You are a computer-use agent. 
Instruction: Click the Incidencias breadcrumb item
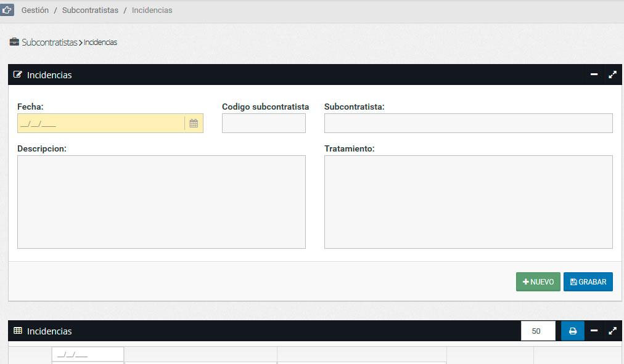coord(152,10)
